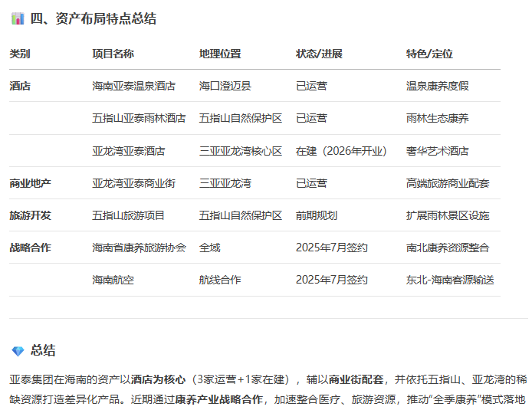
Task: Click 已运营 in the 雨林酒店 row
Action: click(311, 118)
